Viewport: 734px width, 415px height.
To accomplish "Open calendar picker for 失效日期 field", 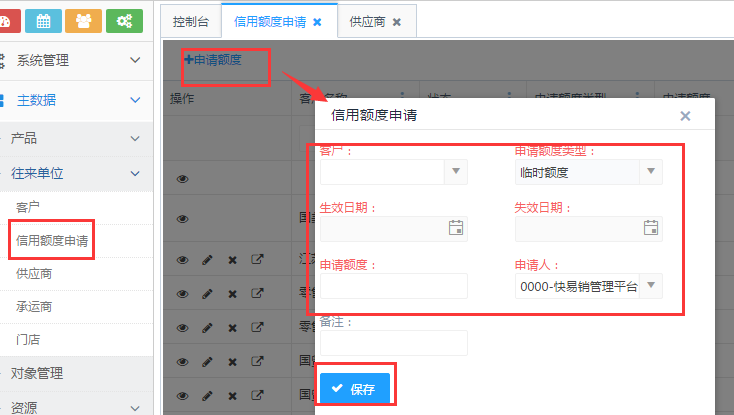I will pos(651,228).
